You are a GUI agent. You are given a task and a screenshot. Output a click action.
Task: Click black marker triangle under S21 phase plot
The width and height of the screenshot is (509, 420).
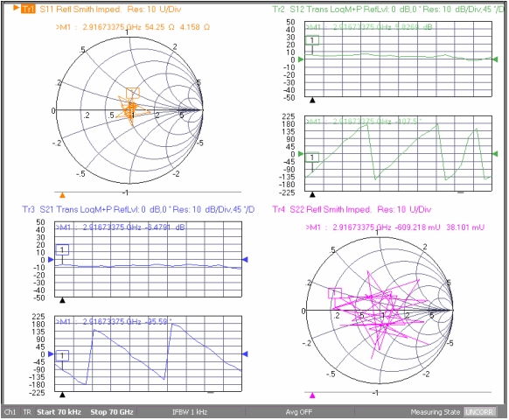click(62, 395)
